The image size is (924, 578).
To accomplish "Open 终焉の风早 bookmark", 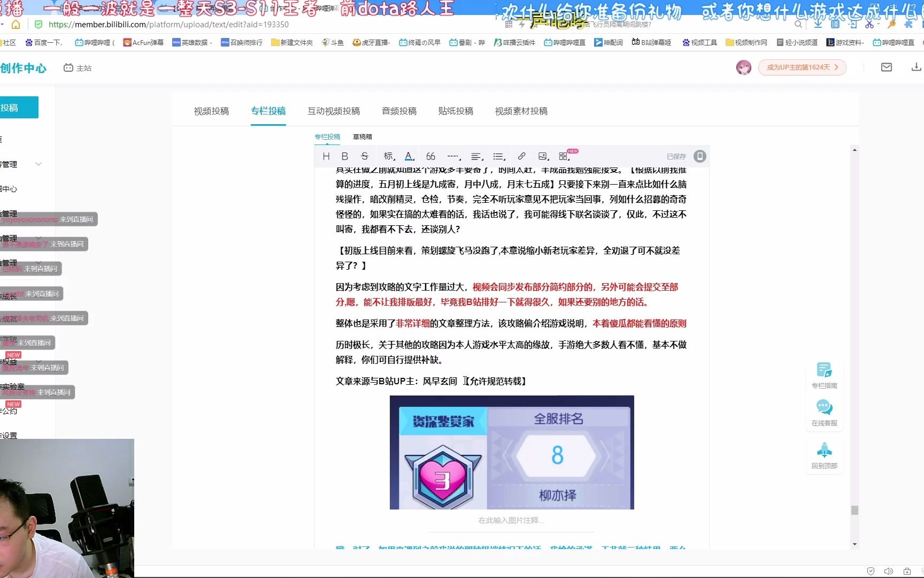I will tap(420, 42).
